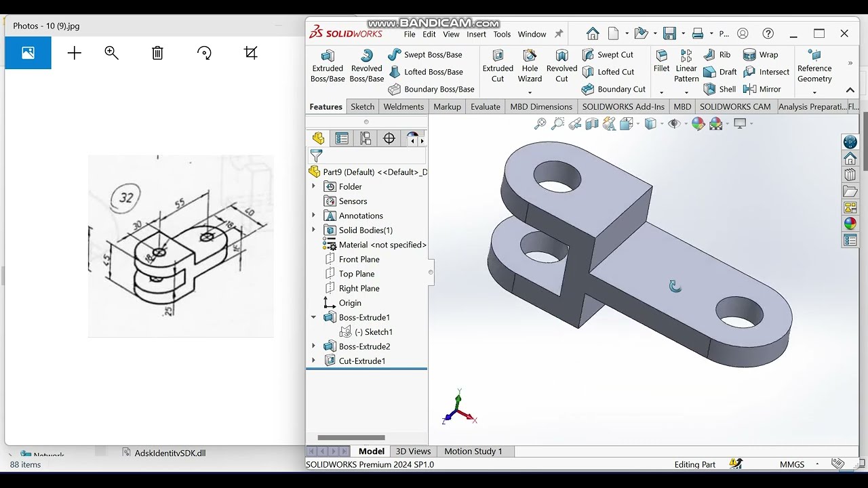
Task: Open File Explorer tab in task pane
Action: [850, 191]
